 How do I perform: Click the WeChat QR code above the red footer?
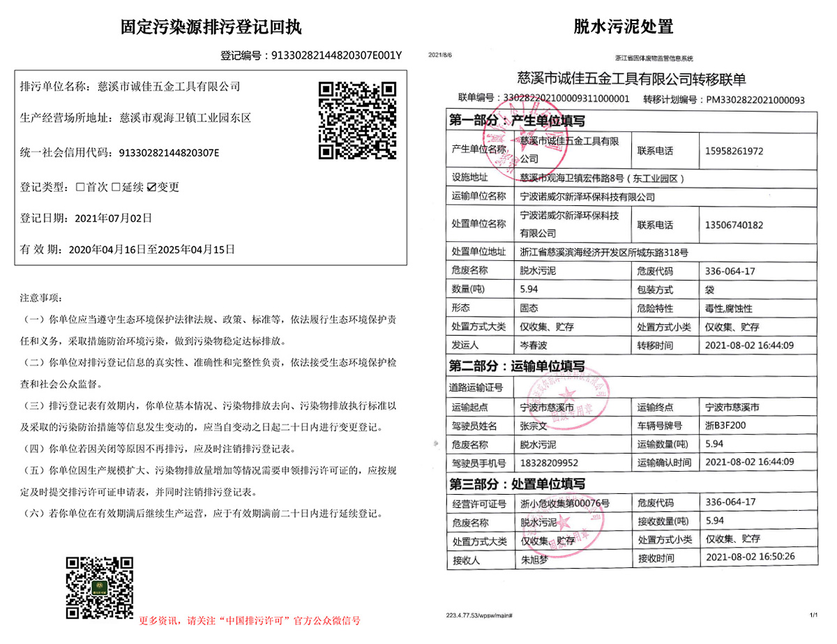click(100, 588)
